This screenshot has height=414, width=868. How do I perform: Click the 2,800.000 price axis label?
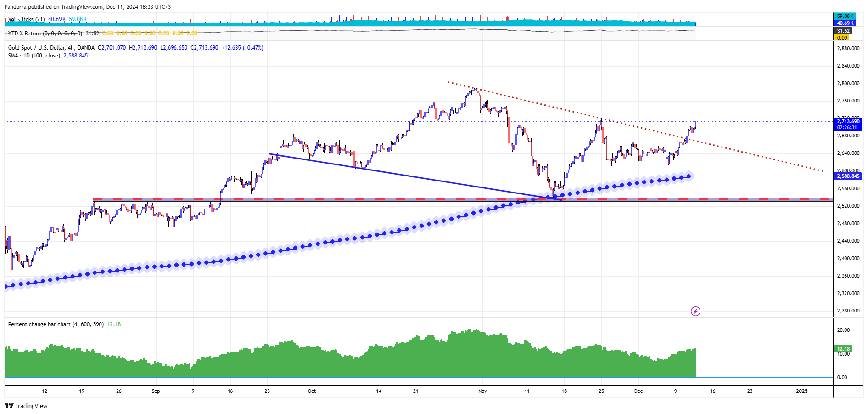[848, 83]
